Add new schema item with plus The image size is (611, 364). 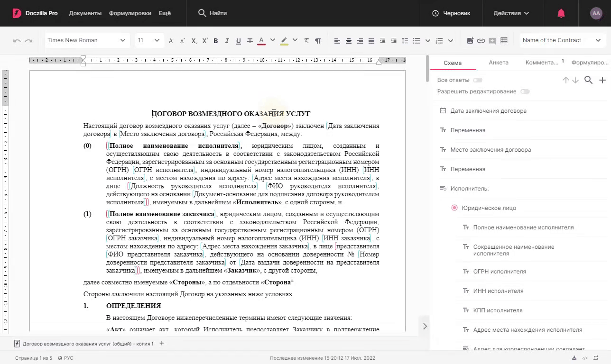(x=602, y=80)
